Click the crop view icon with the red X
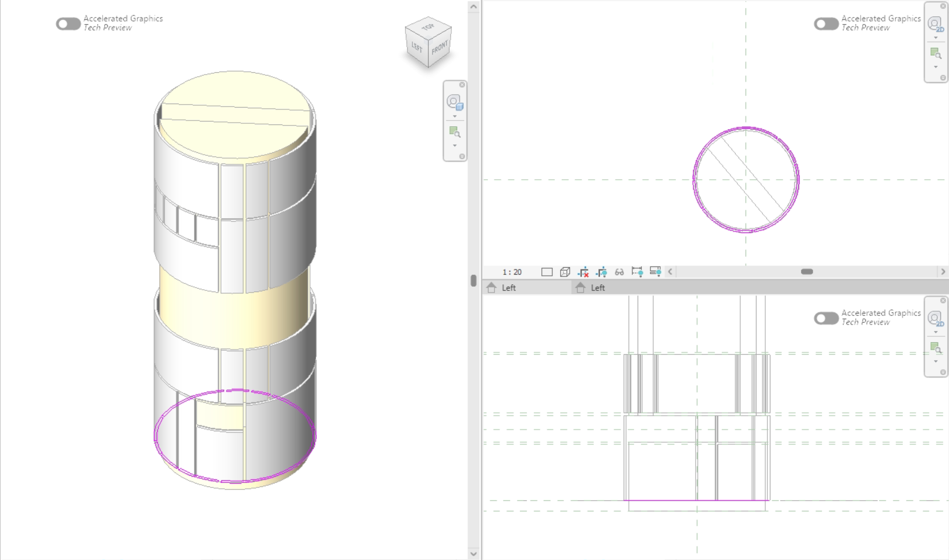Viewport: 949px width, 560px height. point(583,272)
